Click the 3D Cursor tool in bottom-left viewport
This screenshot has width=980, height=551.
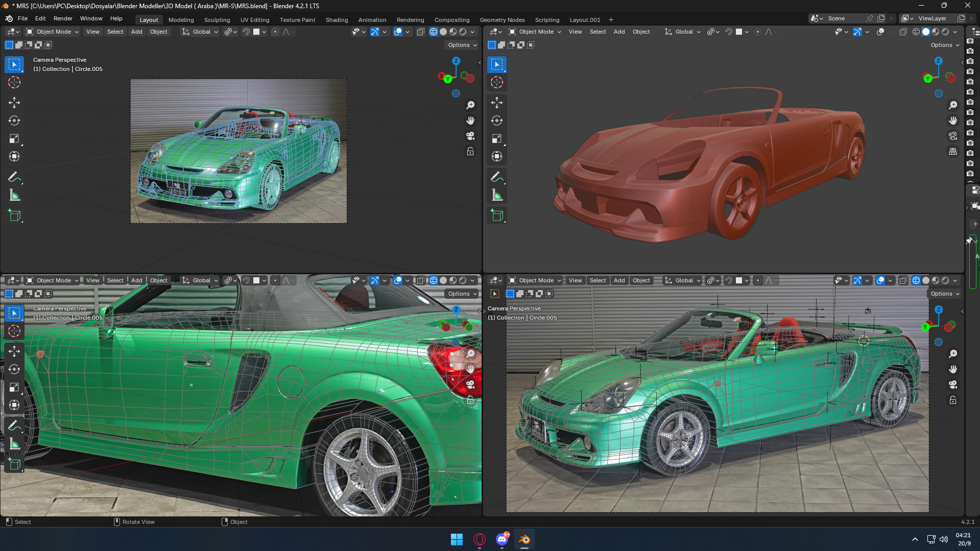14,331
